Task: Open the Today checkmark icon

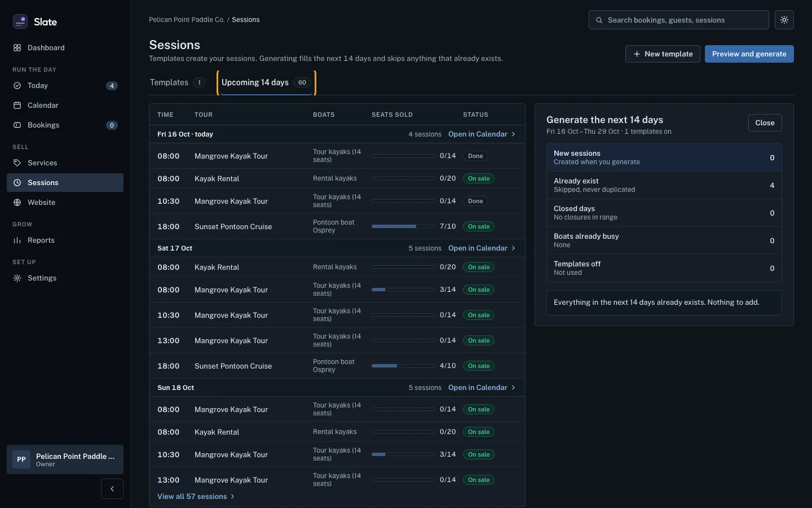Action: tap(17, 86)
